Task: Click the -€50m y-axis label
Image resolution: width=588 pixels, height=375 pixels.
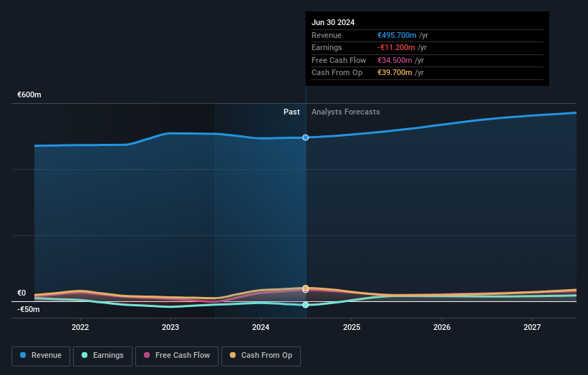Action: pyautogui.click(x=28, y=309)
